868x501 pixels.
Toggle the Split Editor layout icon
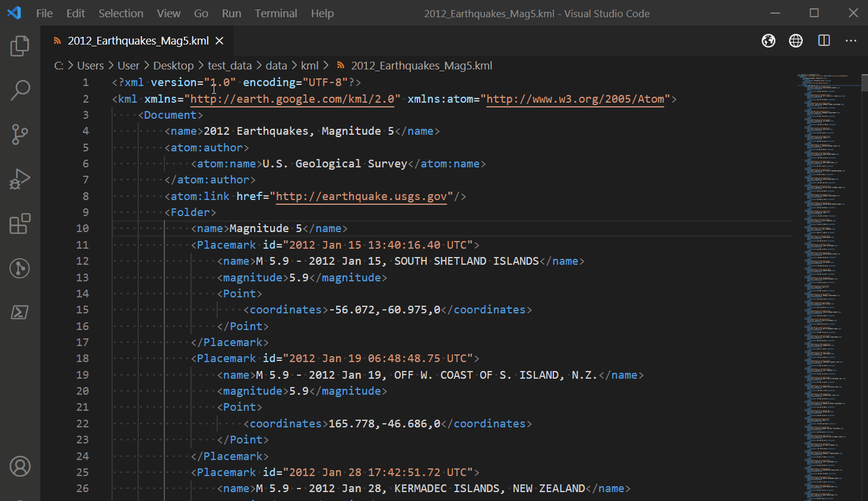tap(823, 40)
